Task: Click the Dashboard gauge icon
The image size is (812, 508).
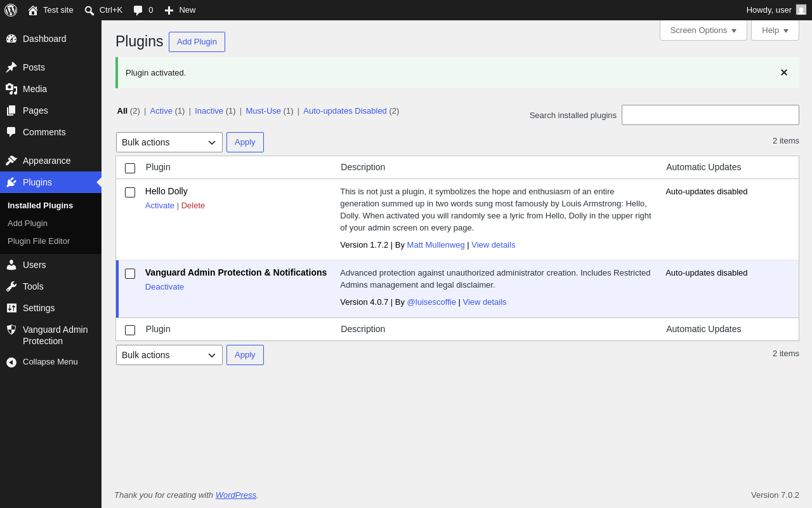Action: click(x=11, y=39)
